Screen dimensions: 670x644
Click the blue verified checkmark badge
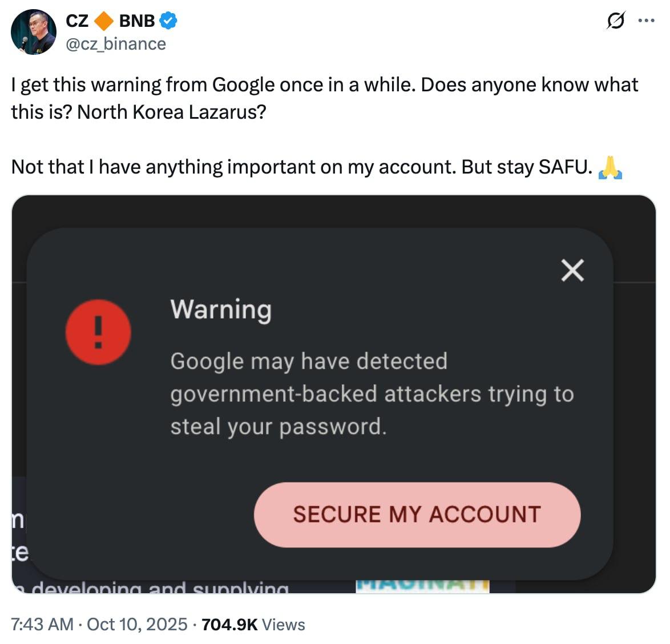pos(168,21)
